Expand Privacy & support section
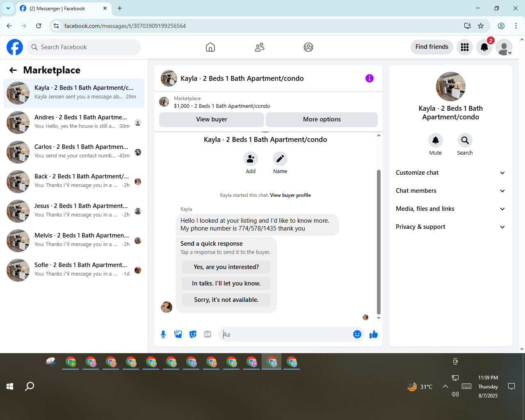The height and width of the screenshot is (420, 525). tap(450, 227)
